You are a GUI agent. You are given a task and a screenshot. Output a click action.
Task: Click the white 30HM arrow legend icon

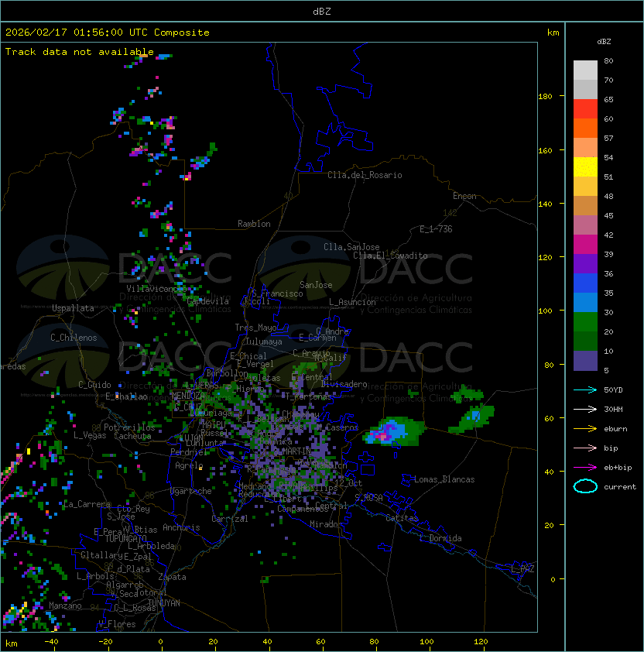click(585, 409)
